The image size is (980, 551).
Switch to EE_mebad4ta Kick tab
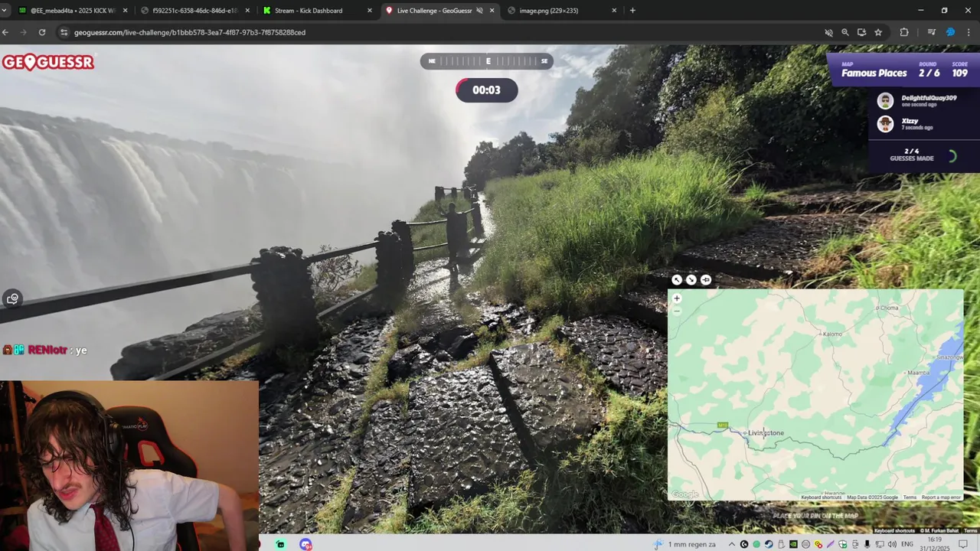(x=73, y=11)
